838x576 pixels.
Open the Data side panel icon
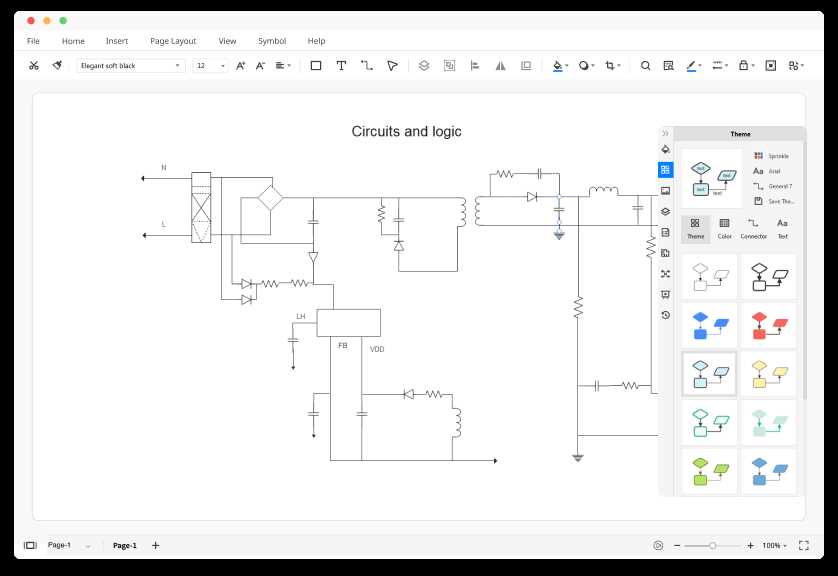[x=665, y=253]
